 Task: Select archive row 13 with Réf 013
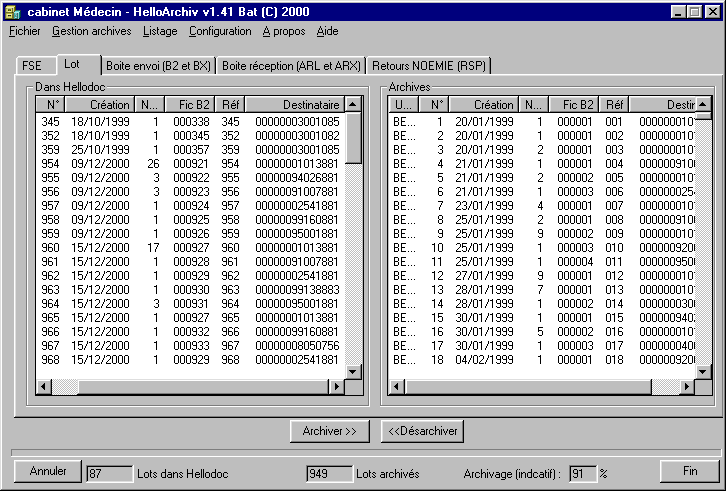point(542,290)
